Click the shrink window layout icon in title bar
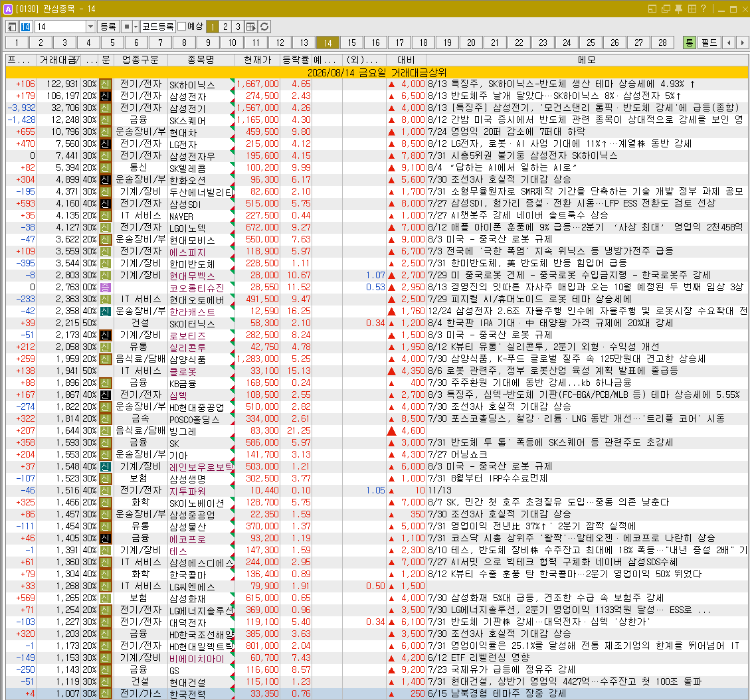This screenshot has width=750, height=700. click(x=652, y=9)
